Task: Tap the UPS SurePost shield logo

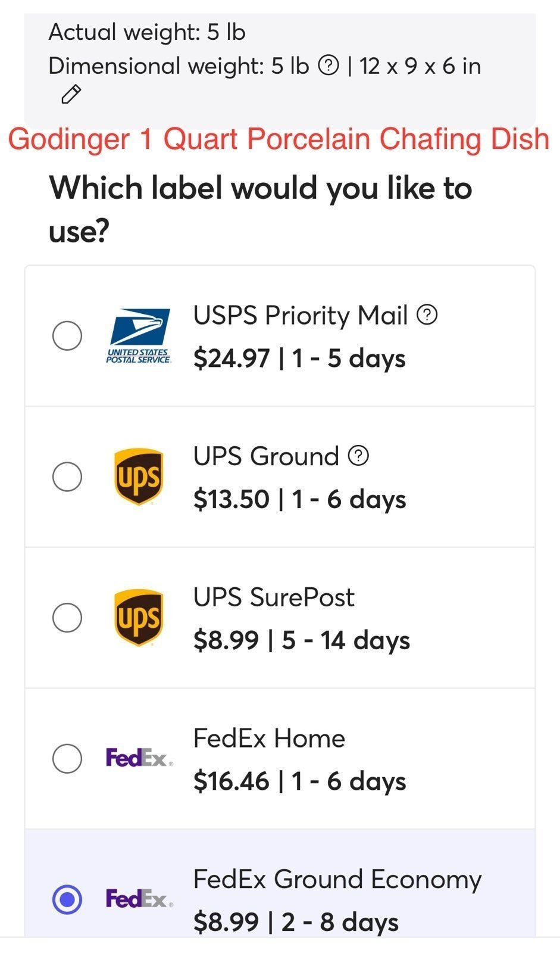Action: (x=139, y=618)
